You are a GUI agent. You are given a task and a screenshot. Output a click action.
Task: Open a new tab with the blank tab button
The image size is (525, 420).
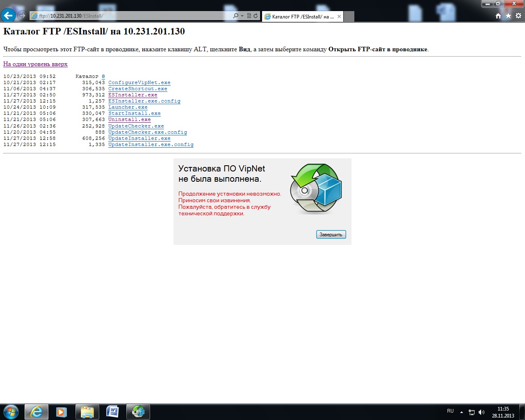pos(349,17)
